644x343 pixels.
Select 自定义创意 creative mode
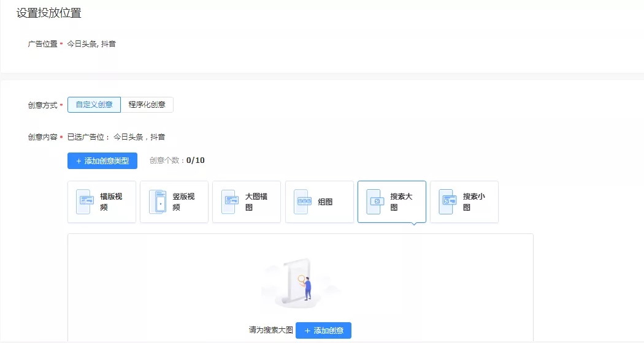point(94,105)
